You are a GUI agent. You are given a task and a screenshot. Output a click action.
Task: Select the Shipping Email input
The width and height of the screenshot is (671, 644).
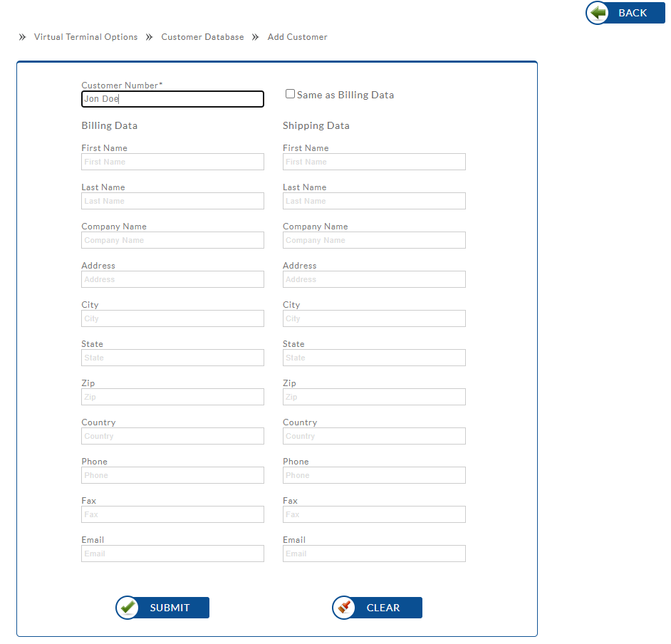(x=374, y=554)
